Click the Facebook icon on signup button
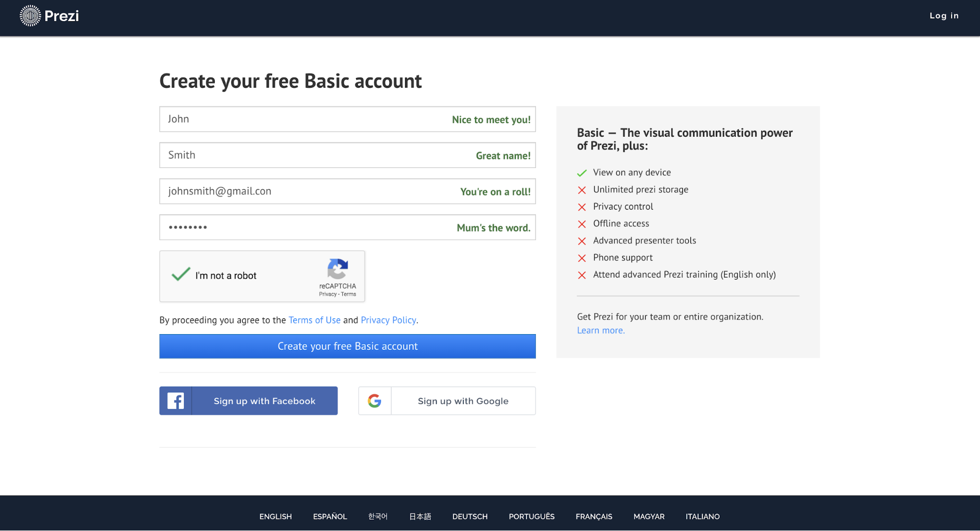Screen dimensions: 980x531 [x=175, y=400]
